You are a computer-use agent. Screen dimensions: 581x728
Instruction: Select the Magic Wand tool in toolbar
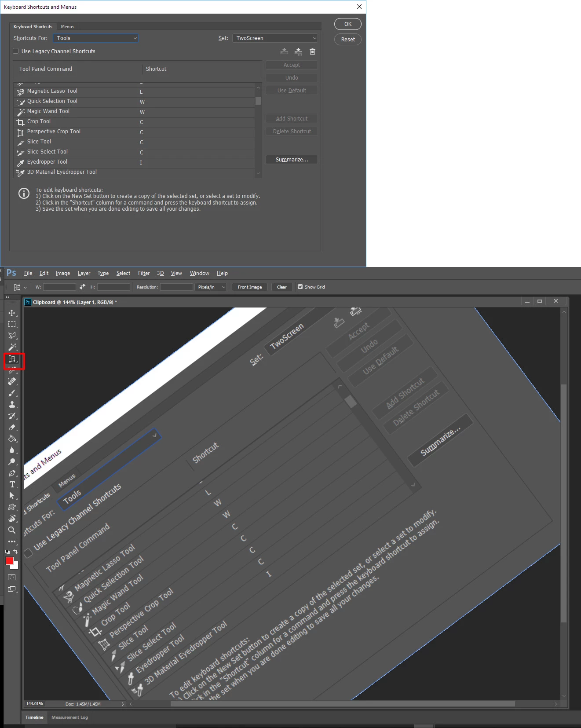point(12,348)
